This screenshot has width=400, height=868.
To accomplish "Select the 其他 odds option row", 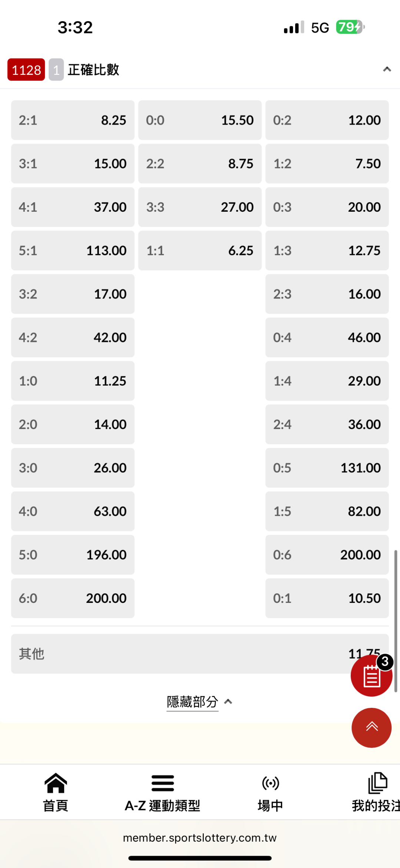I will (178, 654).
